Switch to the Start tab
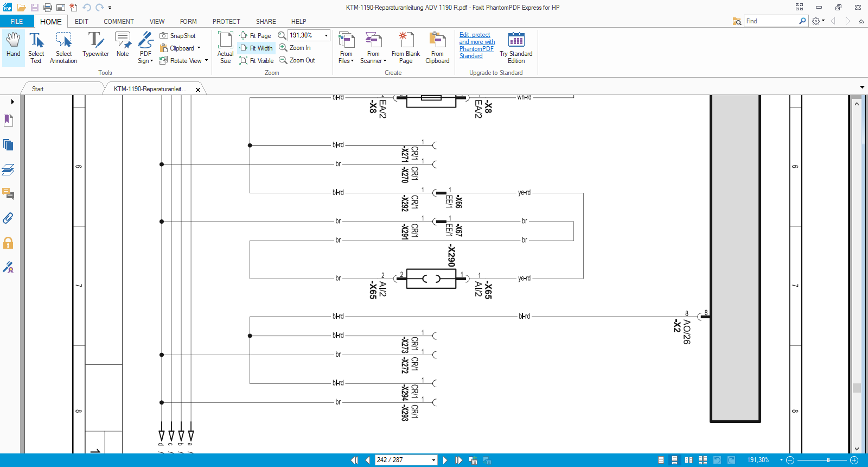 click(x=38, y=89)
